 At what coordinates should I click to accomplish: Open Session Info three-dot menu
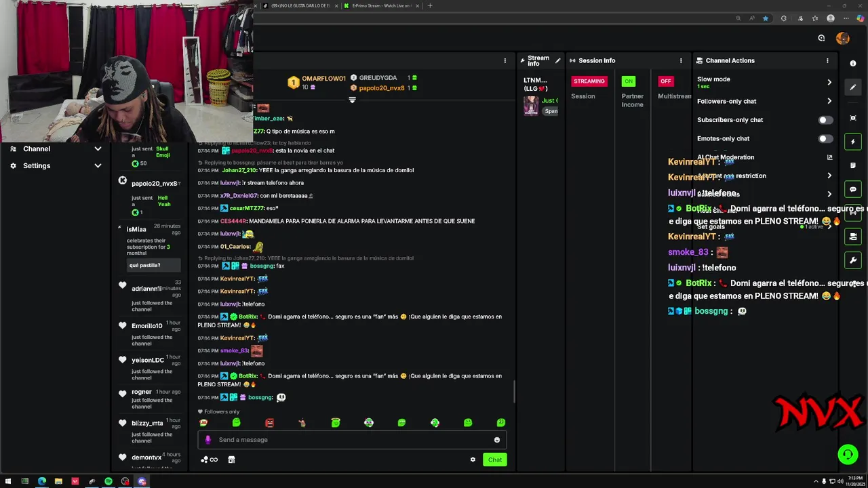point(681,60)
